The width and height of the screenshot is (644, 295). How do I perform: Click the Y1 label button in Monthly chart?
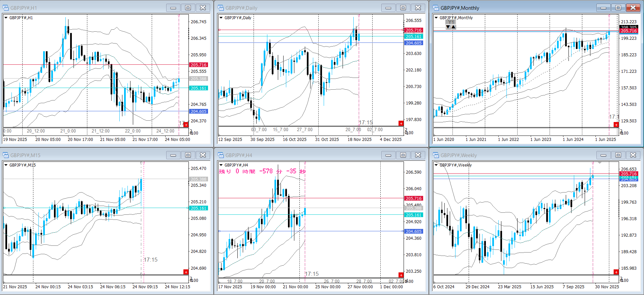tap(451, 22)
